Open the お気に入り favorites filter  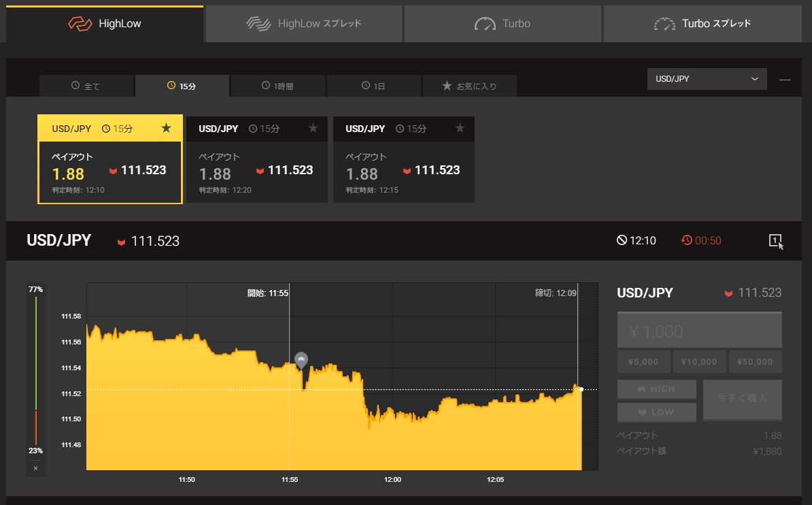(470, 86)
